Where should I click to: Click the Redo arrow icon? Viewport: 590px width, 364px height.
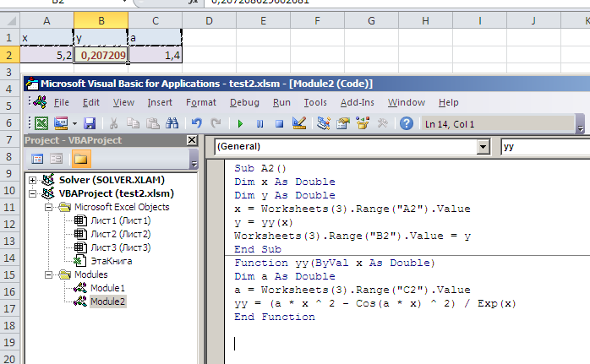216,123
